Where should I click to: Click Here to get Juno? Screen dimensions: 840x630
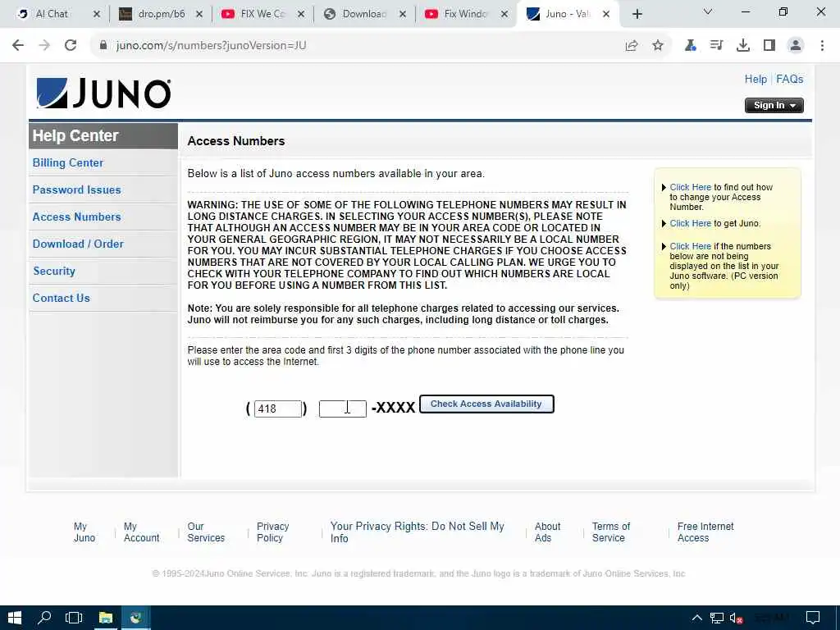click(690, 223)
